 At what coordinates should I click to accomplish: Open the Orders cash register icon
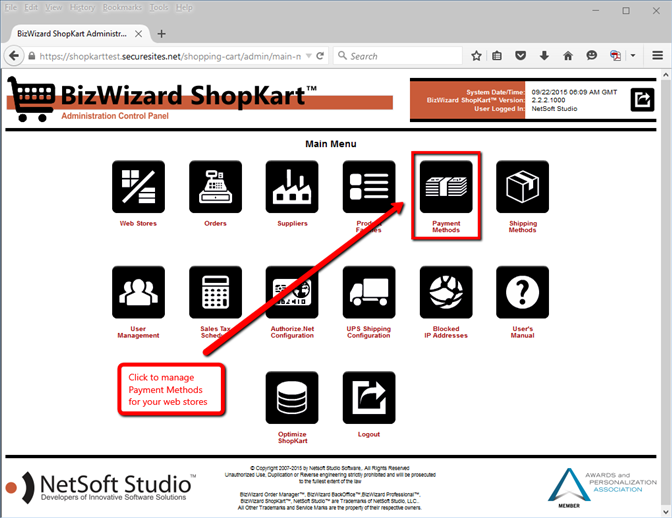point(215,187)
